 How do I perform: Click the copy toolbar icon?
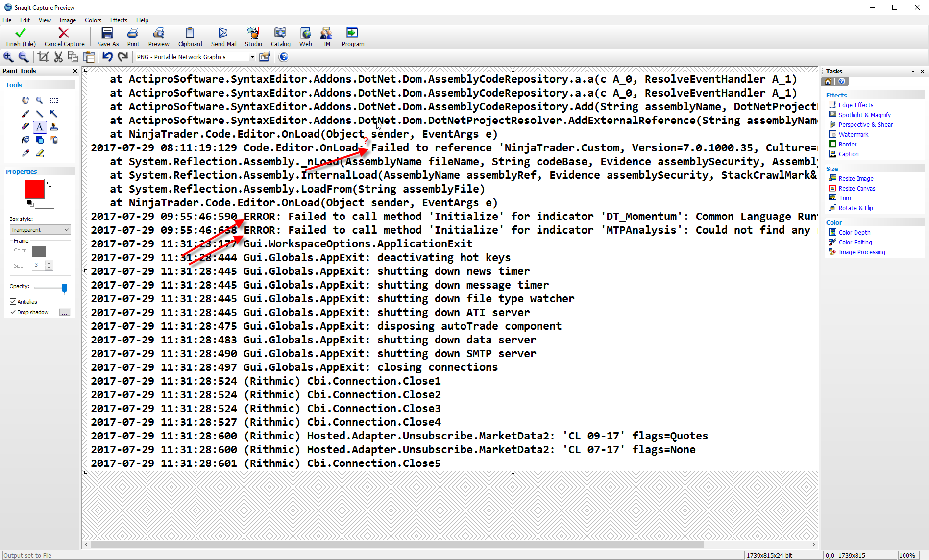(73, 57)
